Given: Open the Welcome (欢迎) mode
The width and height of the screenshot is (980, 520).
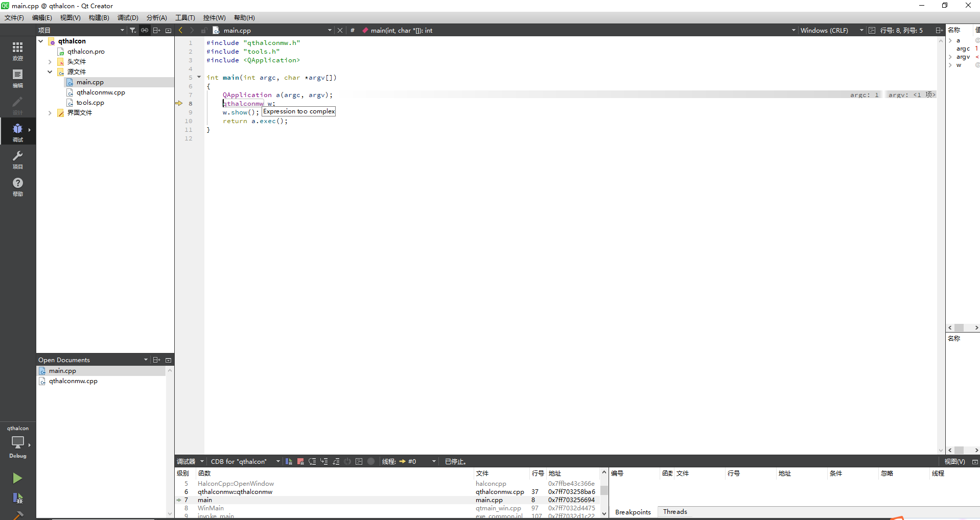Looking at the screenshot, I should tap(18, 51).
